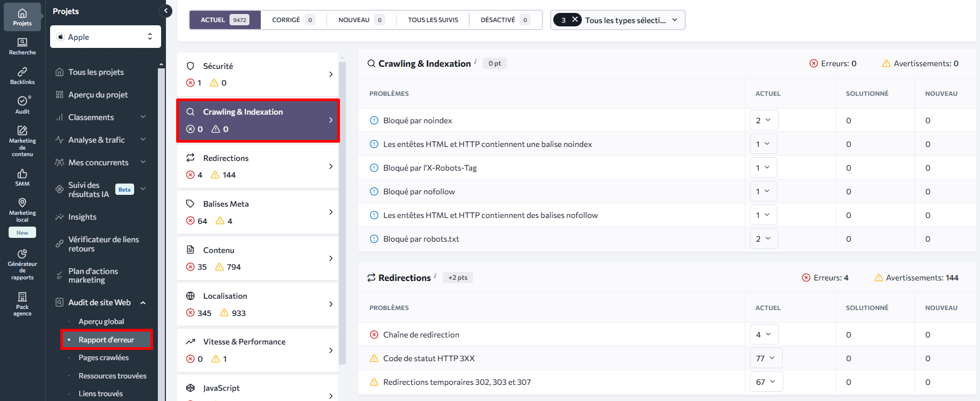Open Pack agence building icon

22,304
